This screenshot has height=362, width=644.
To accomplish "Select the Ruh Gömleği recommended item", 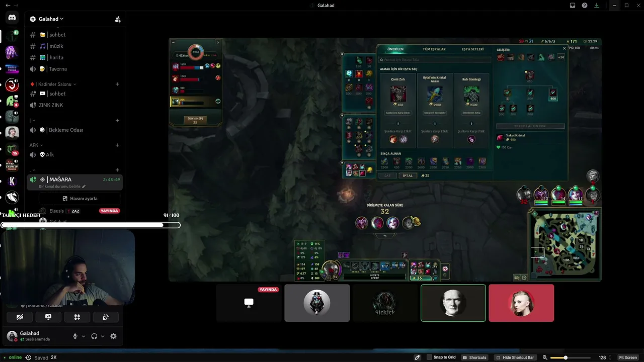I will point(471,111).
